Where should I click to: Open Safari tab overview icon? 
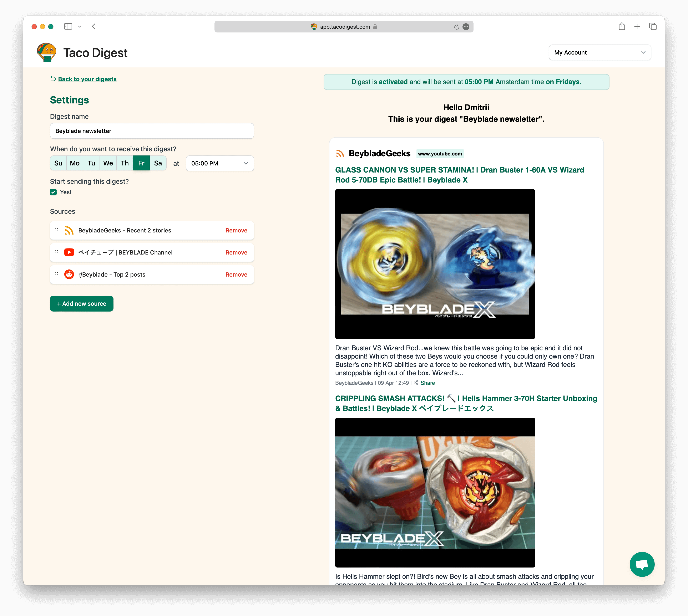[x=653, y=26]
